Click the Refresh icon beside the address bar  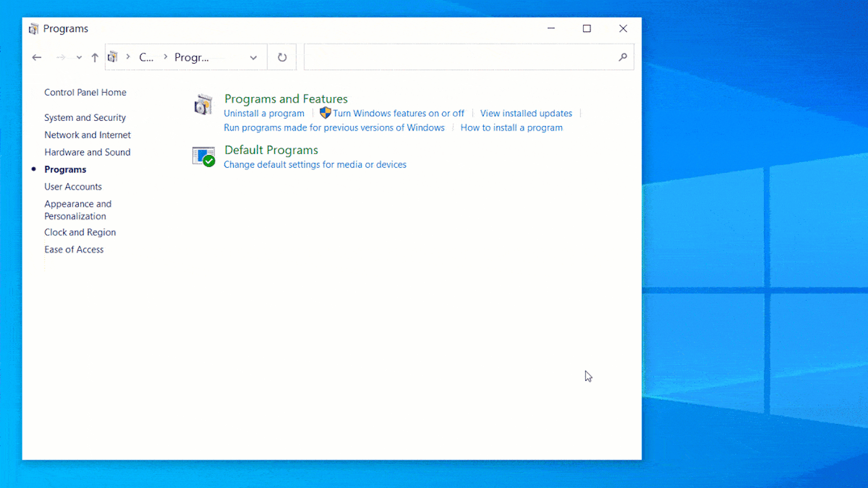tap(282, 57)
